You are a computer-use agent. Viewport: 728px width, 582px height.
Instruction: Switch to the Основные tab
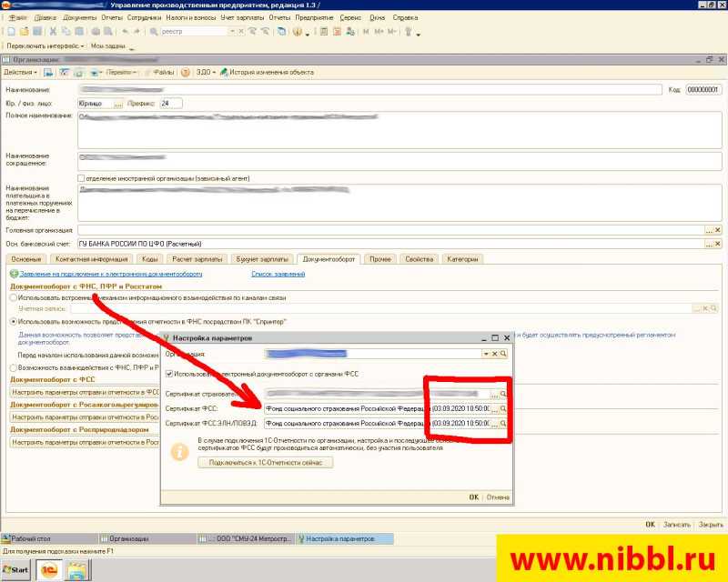pyautogui.click(x=26, y=259)
